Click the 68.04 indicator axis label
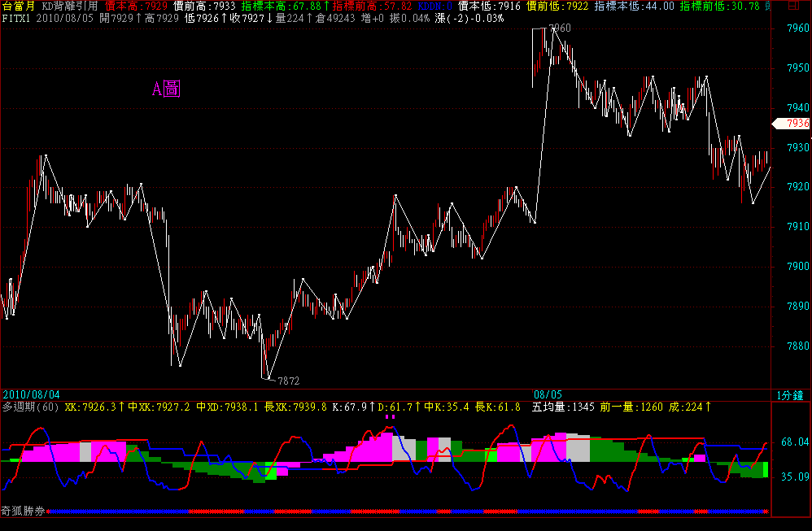The width and height of the screenshot is (812, 531). coord(794,442)
